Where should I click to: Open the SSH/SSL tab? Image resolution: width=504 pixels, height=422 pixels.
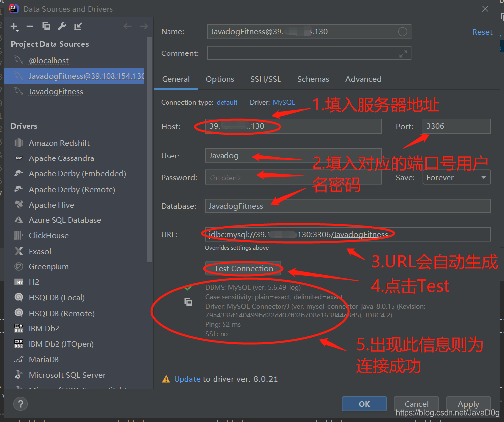tap(266, 79)
